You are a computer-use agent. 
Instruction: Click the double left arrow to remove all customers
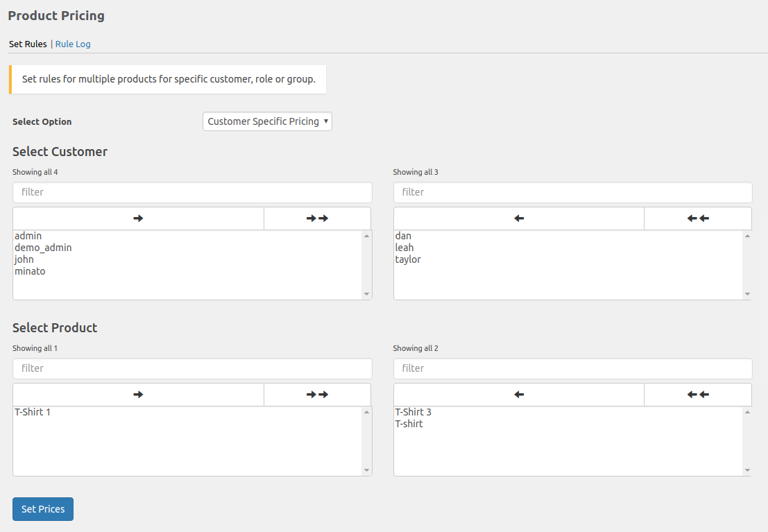[698, 218]
